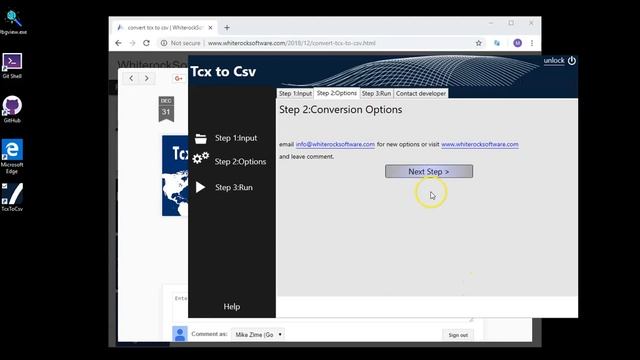Select Step 3:Run in sidebar
The width and height of the screenshot is (640, 360).
(x=234, y=187)
